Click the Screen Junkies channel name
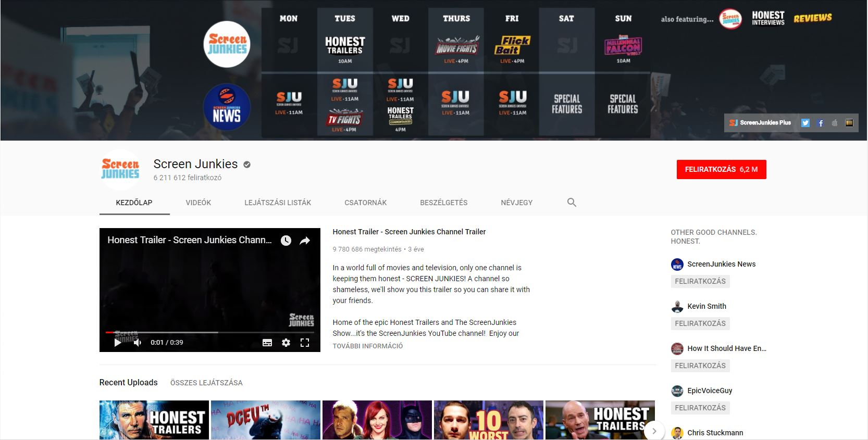The image size is (868, 440). click(x=195, y=164)
